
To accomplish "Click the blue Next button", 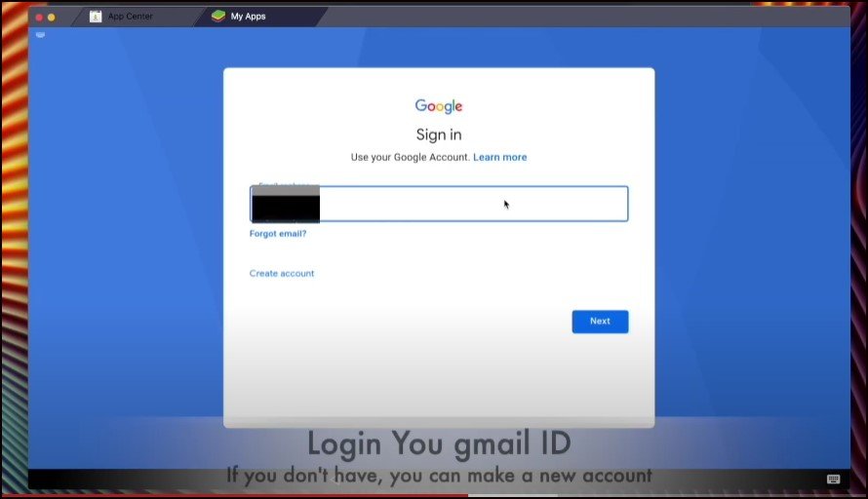I will (x=600, y=322).
